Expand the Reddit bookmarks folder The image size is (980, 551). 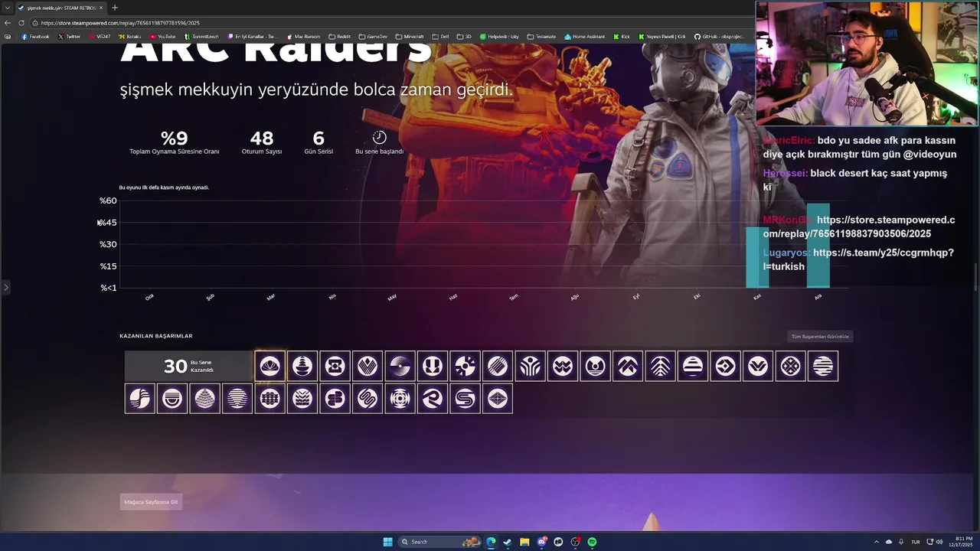pyautogui.click(x=339, y=37)
